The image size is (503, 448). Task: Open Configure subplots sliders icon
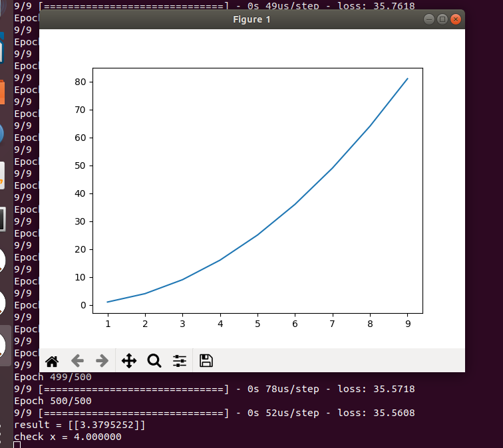click(x=180, y=361)
